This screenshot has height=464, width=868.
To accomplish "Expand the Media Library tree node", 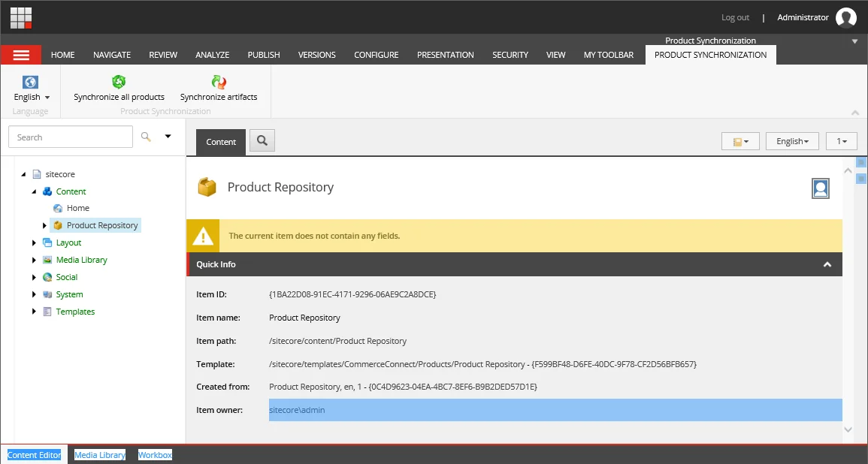I will tap(34, 260).
